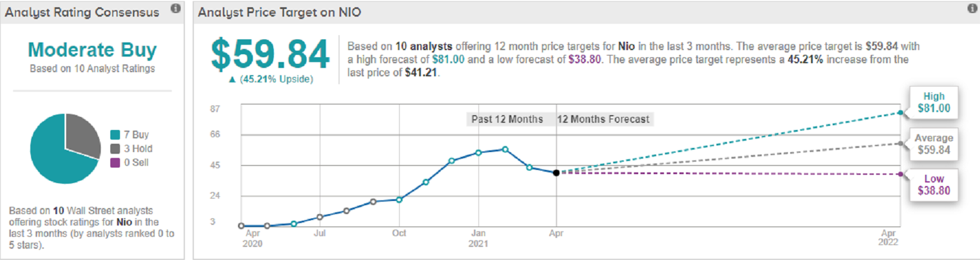Switch to the 12 Months Forecast label
This screenshot has width=980, height=260.
[x=603, y=119]
